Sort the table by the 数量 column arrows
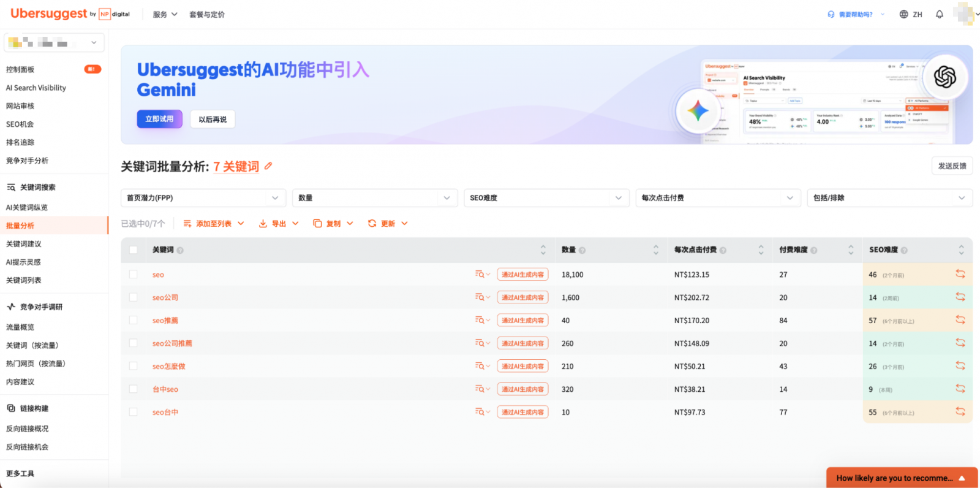 tap(656, 250)
